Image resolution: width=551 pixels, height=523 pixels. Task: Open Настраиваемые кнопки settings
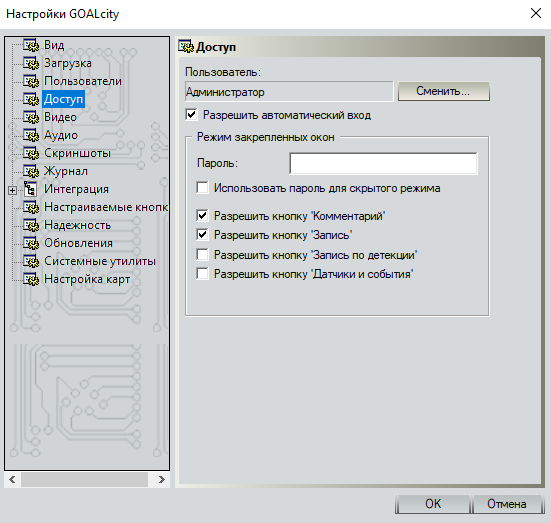106,207
